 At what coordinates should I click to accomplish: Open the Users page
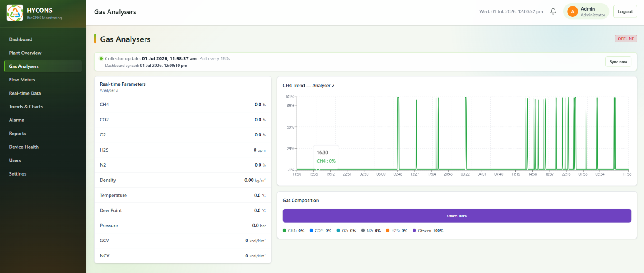coord(43,160)
